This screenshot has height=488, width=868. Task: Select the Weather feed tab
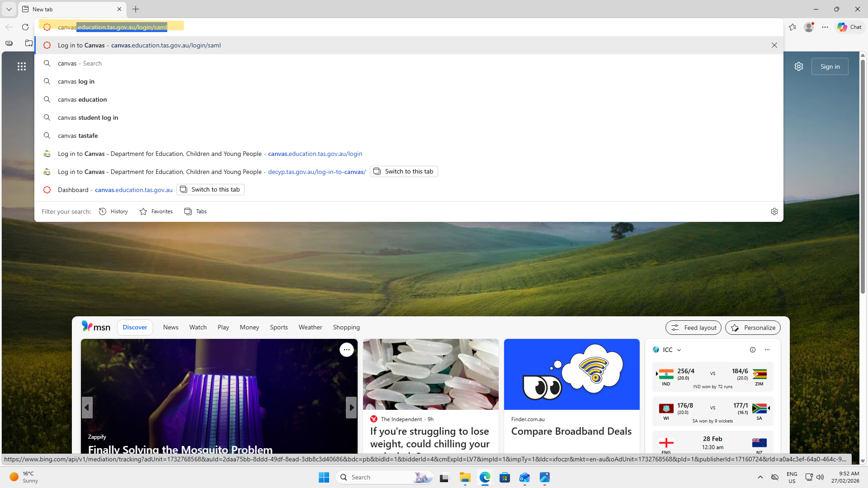(310, 327)
